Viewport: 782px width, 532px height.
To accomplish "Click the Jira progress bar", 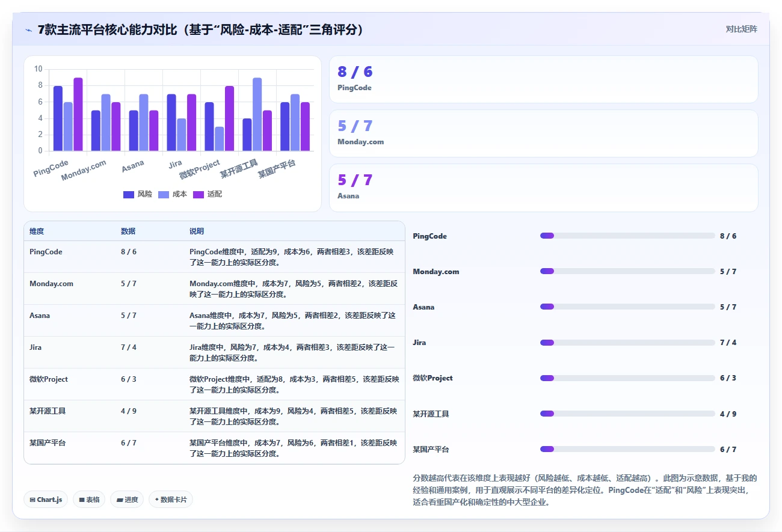I will click(627, 343).
